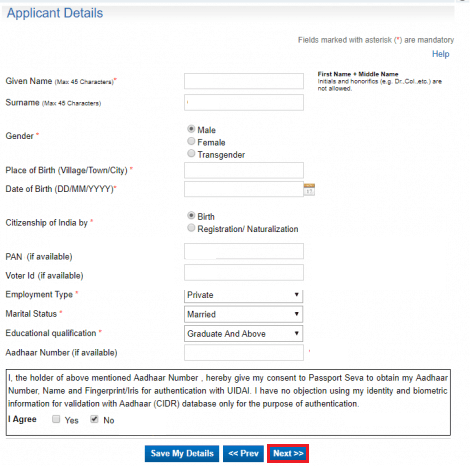The width and height of the screenshot is (470, 466).
Task: Focus the Aadhaar Number input field
Action: (x=244, y=353)
